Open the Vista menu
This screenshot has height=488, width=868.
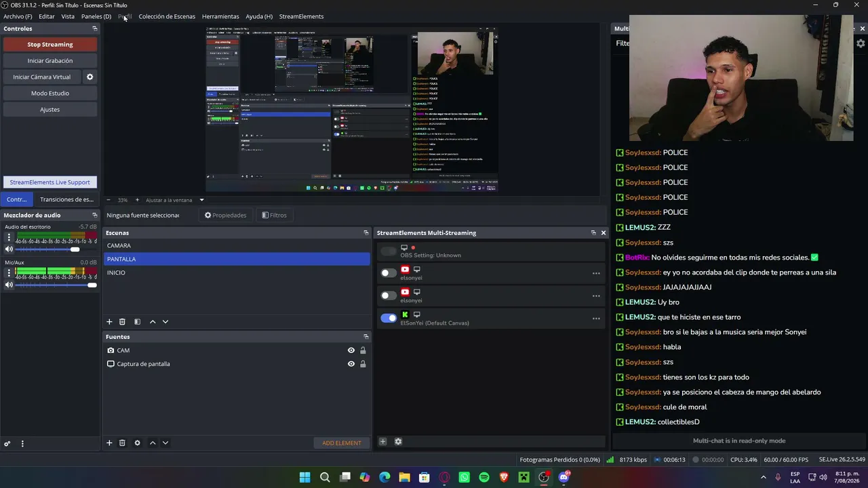(68, 16)
